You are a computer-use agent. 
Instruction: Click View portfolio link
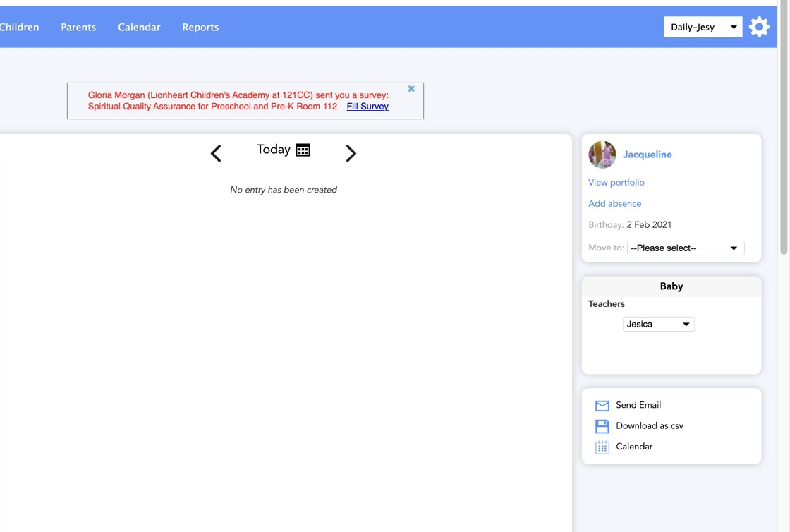(616, 182)
